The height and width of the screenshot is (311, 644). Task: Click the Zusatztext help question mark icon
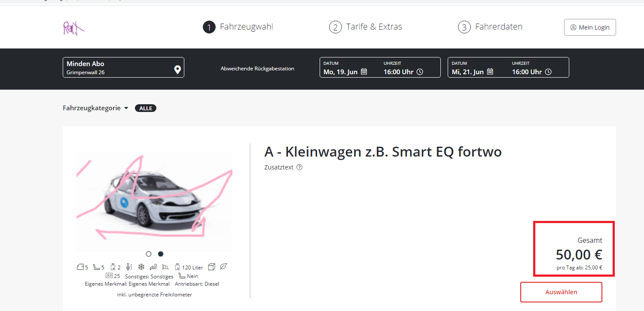coord(299,167)
